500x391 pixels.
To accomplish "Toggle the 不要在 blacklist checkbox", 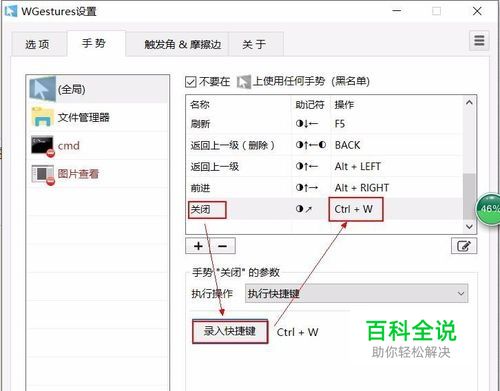I will (190, 82).
